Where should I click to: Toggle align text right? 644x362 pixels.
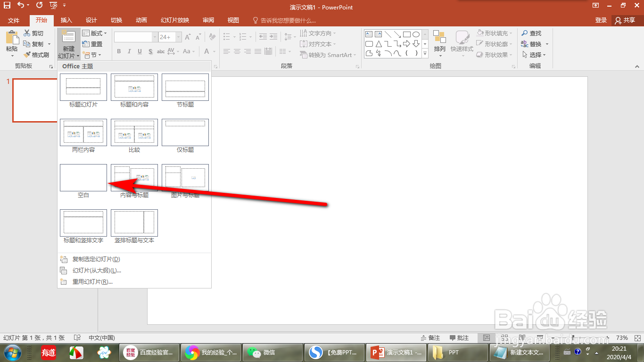pos(248,51)
